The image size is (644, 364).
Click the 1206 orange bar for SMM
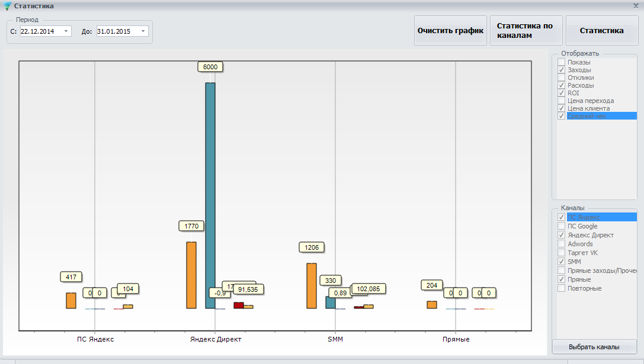point(312,286)
